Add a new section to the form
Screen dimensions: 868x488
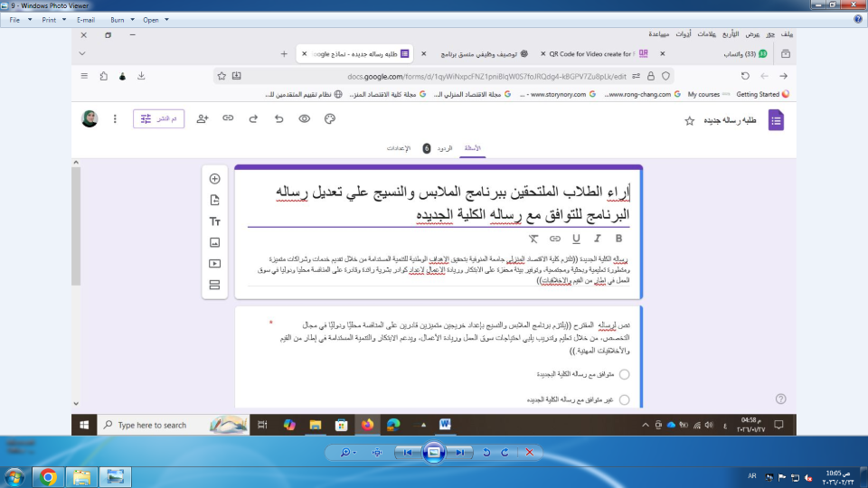(x=214, y=285)
